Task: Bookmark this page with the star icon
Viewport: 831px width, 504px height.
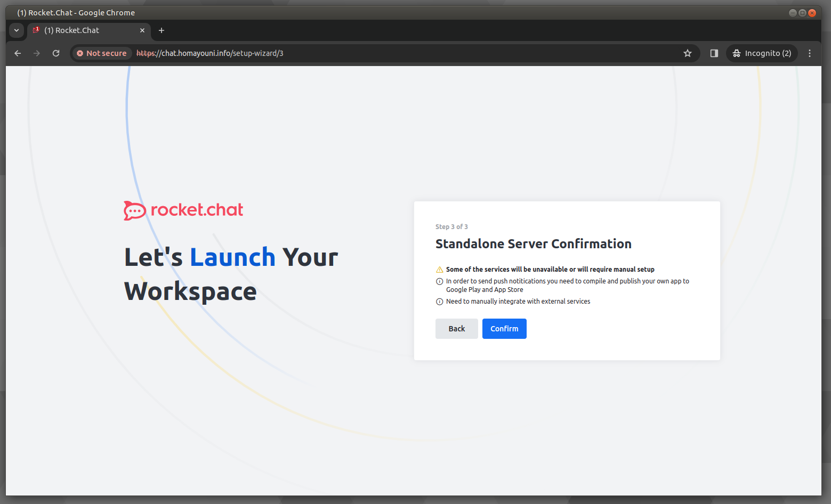Action: coord(688,53)
